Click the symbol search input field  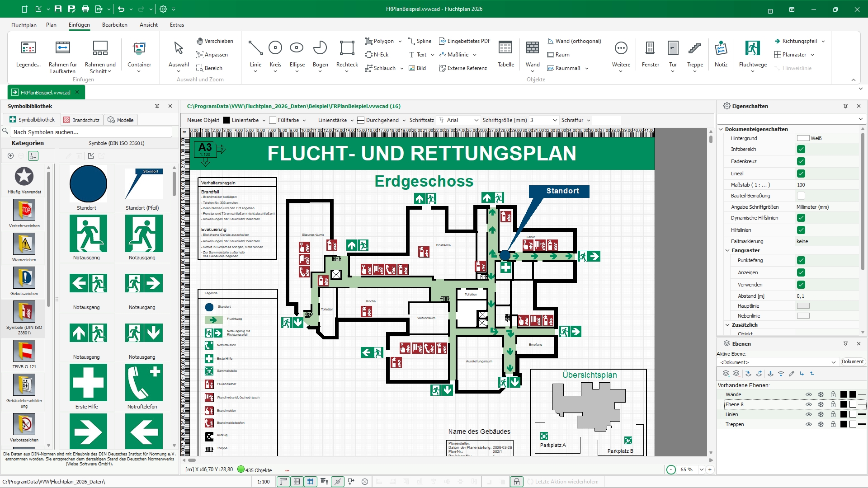90,132
